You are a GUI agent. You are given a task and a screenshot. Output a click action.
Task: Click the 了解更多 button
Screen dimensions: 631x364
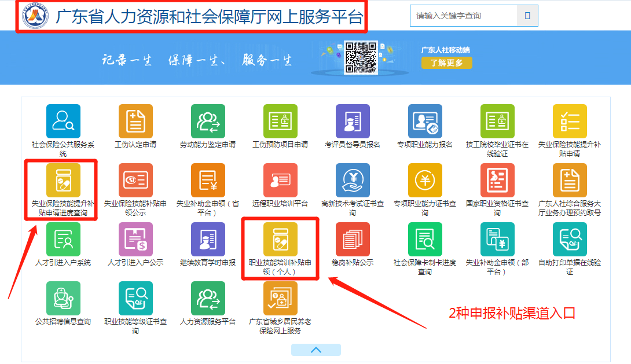pyautogui.click(x=446, y=62)
